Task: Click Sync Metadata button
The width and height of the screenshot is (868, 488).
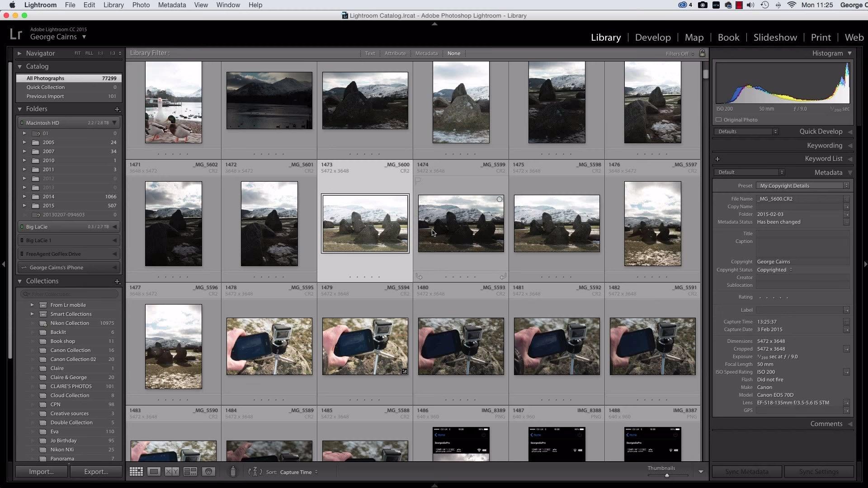Action: coord(746,472)
